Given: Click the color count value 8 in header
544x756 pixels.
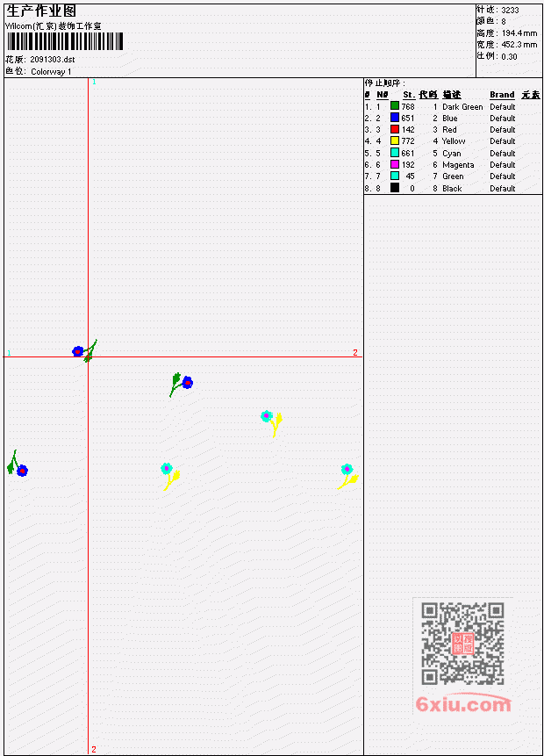Looking at the screenshot, I should 504,22.
